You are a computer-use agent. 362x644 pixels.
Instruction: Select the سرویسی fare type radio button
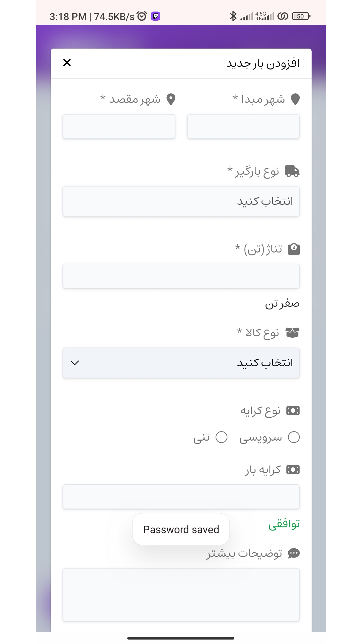click(294, 437)
